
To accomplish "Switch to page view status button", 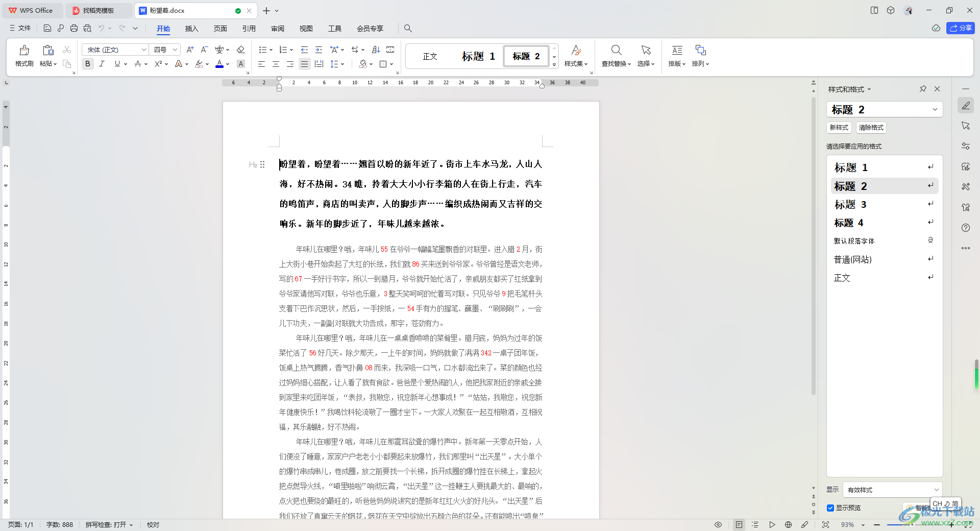I will pyautogui.click(x=739, y=524).
